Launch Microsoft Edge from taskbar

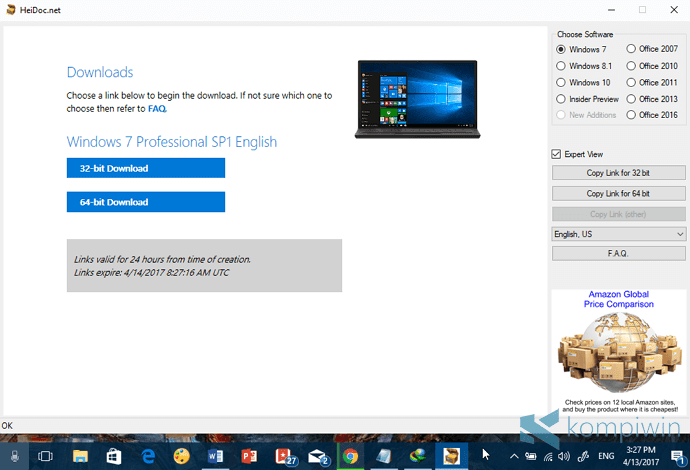pos(148,456)
